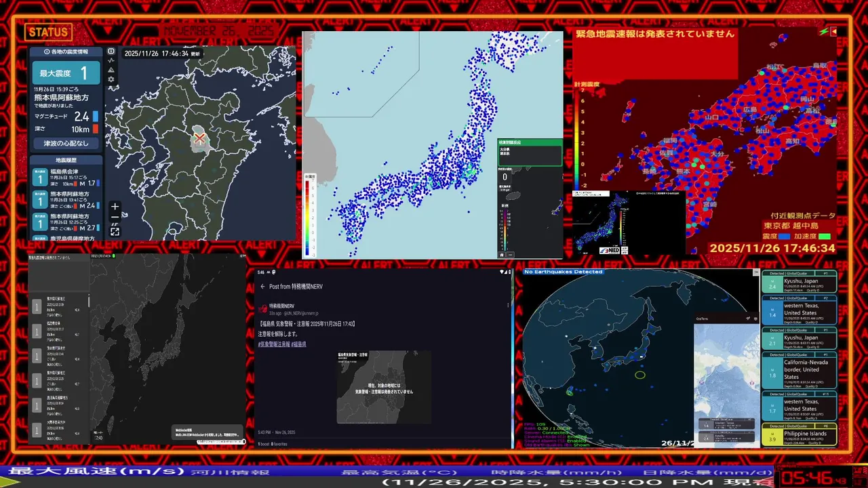
Task: Collapse the GlobalQuake side panel with the arrow button
Action: (x=756, y=272)
